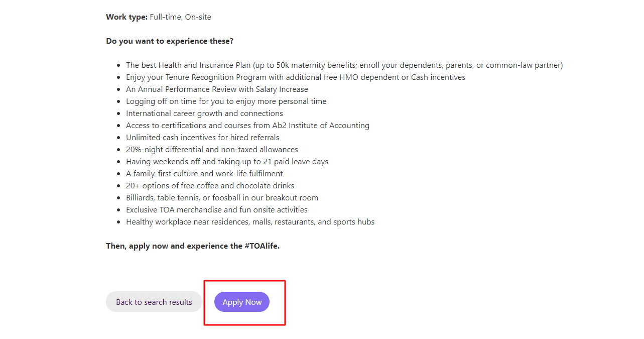Image resolution: width=644 pixels, height=339 pixels.
Task: Click the Health and Insurance Plan bullet
Action: (x=344, y=65)
